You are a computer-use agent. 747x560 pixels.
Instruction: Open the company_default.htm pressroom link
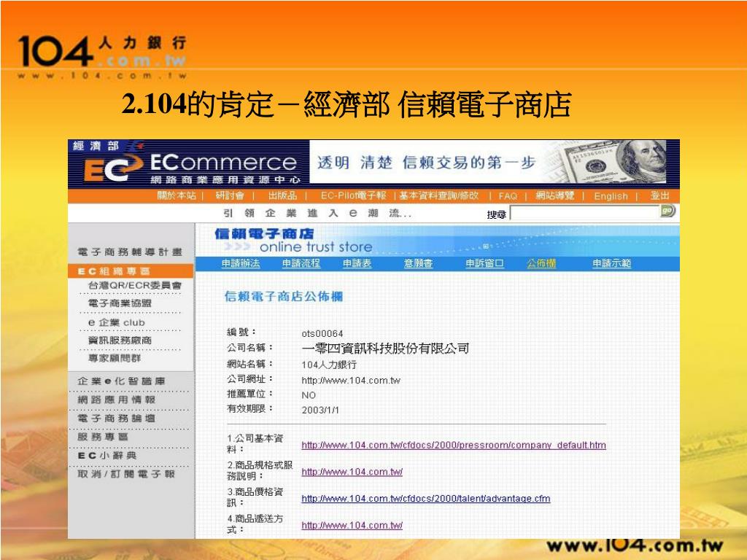pos(454,446)
